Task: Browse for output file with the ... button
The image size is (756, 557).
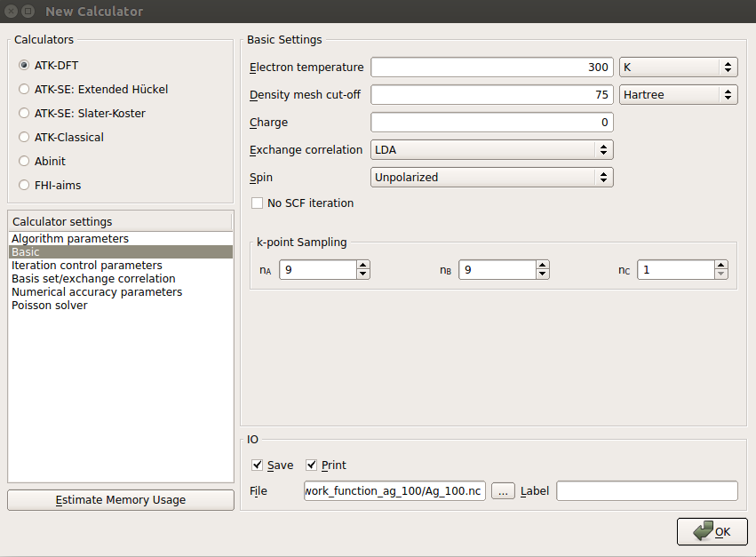Action: pos(503,491)
